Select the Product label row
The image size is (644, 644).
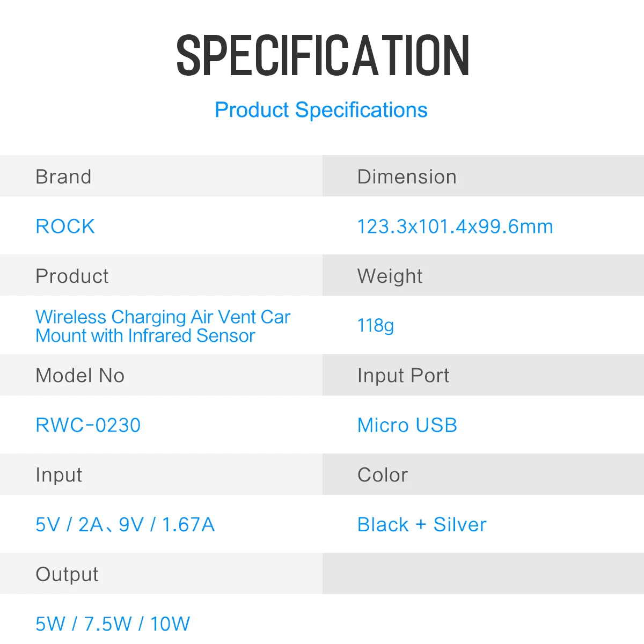pyautogui.click(x=161, y=275)
